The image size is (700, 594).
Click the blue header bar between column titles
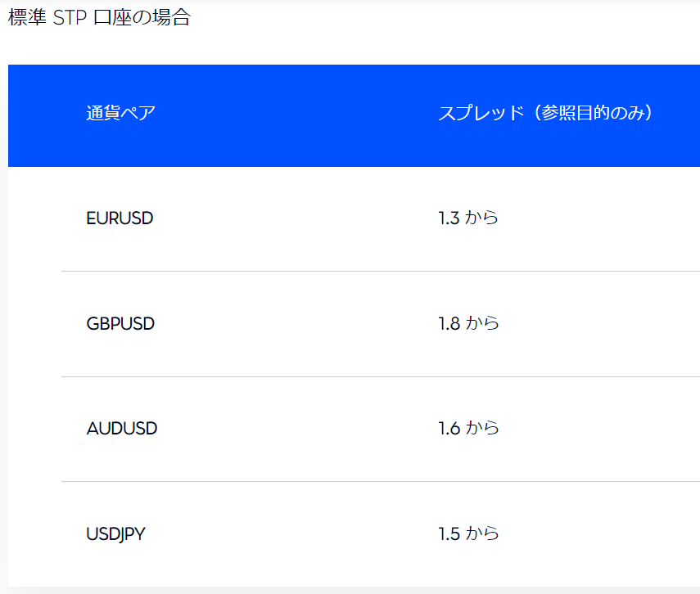(x=295, y=115)
